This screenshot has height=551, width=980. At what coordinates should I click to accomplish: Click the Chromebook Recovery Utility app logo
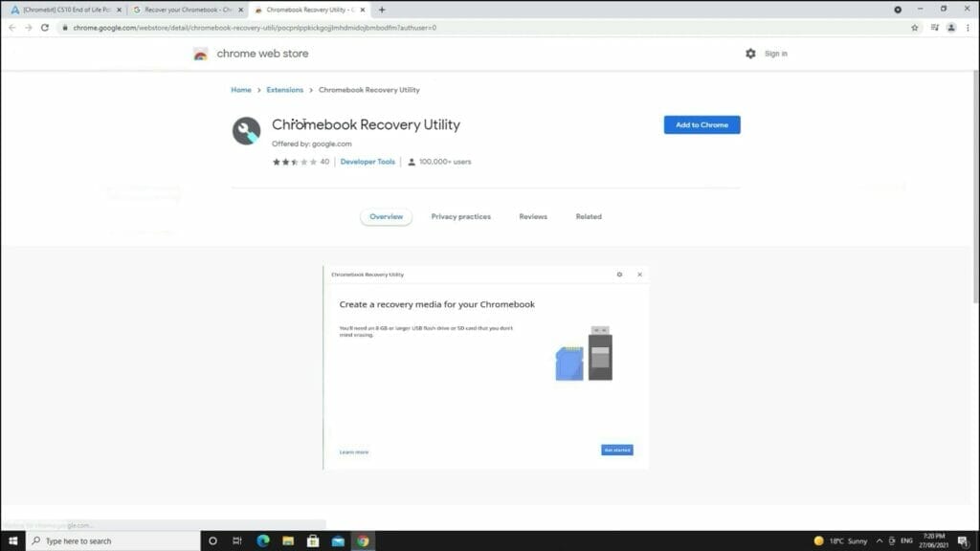coord(247,131)
